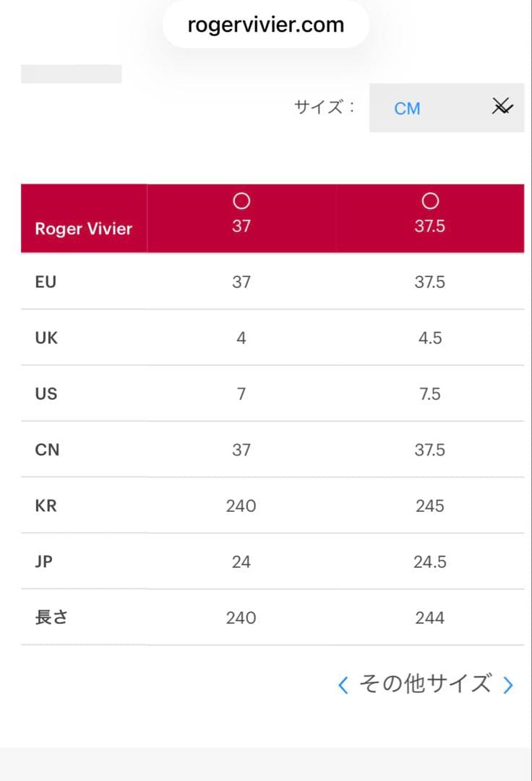Tap the US size 7.5 cell

pyautogui.click(x=430, y=394)
